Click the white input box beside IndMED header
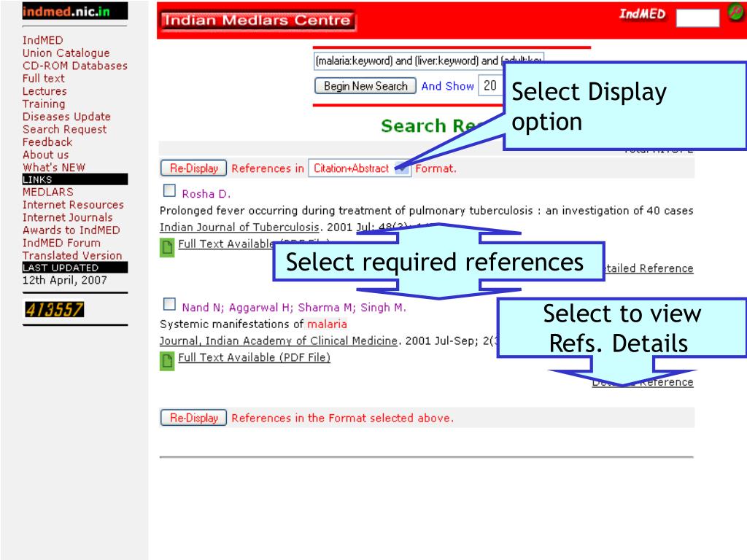The image size is (747, 560). tap(697, 17)
